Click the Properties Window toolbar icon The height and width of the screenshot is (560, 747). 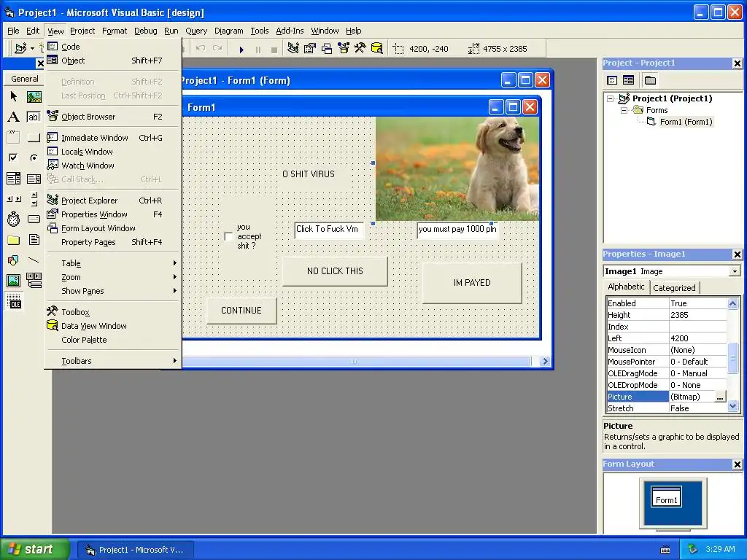pyautogui.click(x=309, y=48)
